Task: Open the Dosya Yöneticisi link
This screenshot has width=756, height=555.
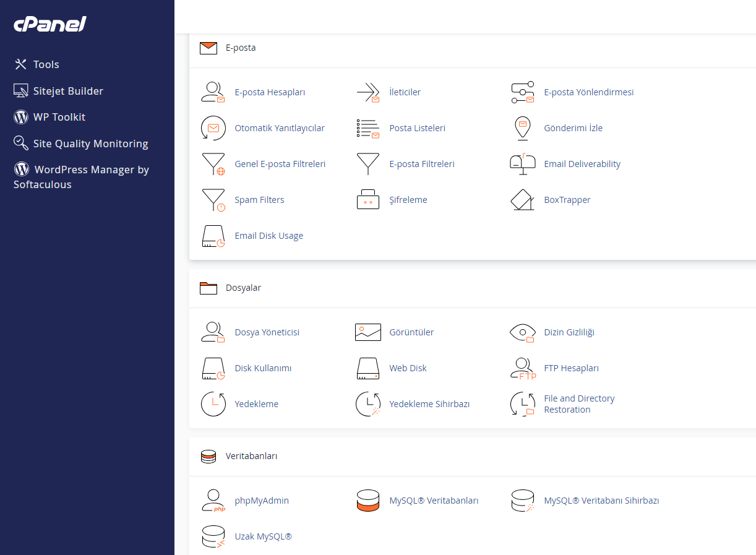Action: [x=267, y=332]
